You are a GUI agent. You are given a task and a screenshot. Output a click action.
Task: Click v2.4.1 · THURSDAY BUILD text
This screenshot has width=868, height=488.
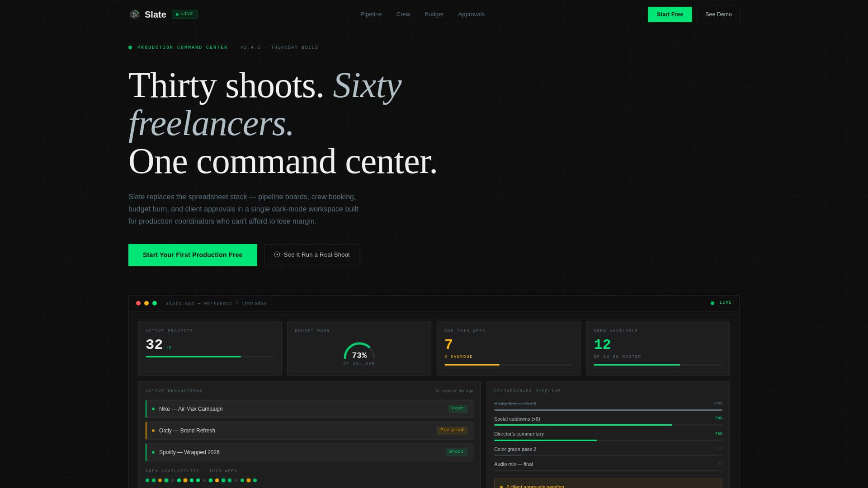point(279,47)
